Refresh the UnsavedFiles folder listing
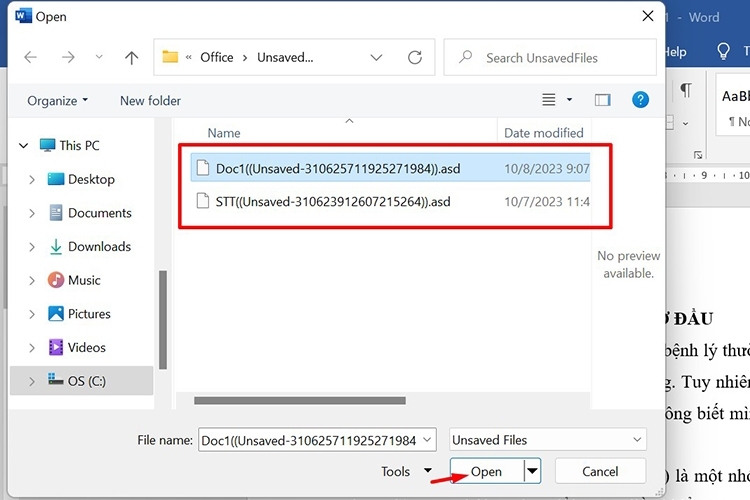This screenshot has width=750, height=500. tap(415, 57)
